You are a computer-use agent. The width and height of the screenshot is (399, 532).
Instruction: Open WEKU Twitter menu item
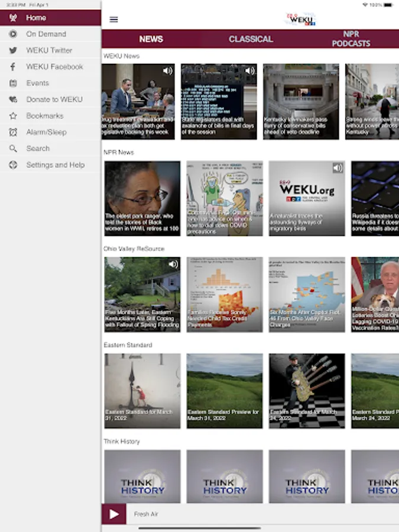(50, 50)
